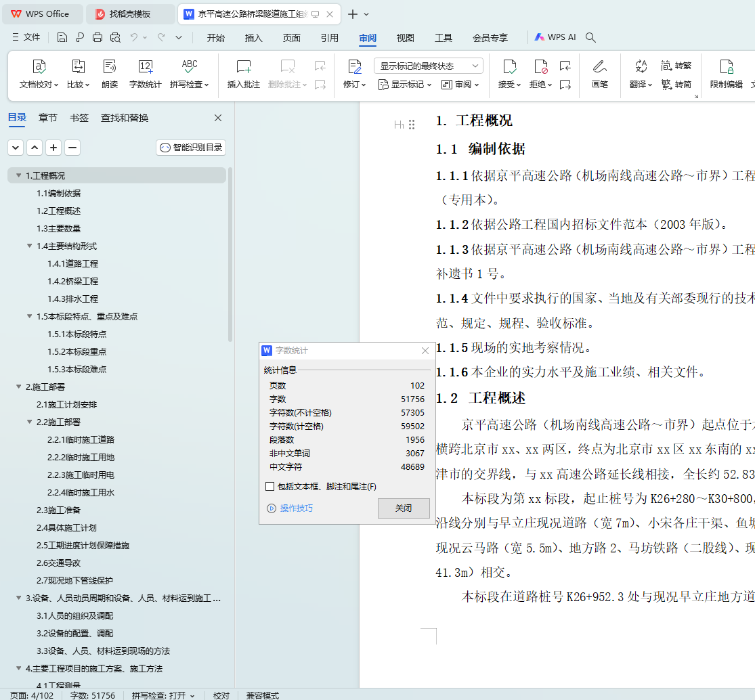Screen dimensions: 755x700
Task: Click the print icon in quick access bar
Action: pyautogui.click(x=98, y=37)
